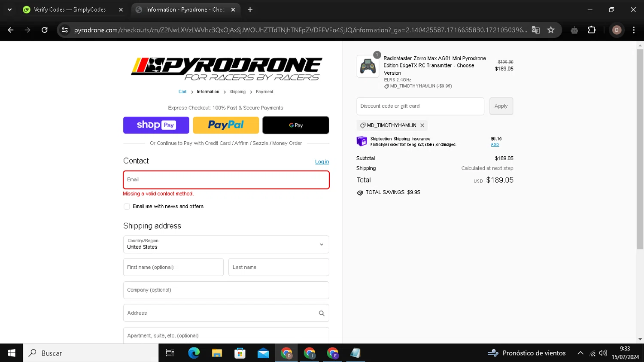This screenshot has height=362, width=644.
Task: Click the RadioMaster Zorro product thumbnail
Action: [368, 66]
